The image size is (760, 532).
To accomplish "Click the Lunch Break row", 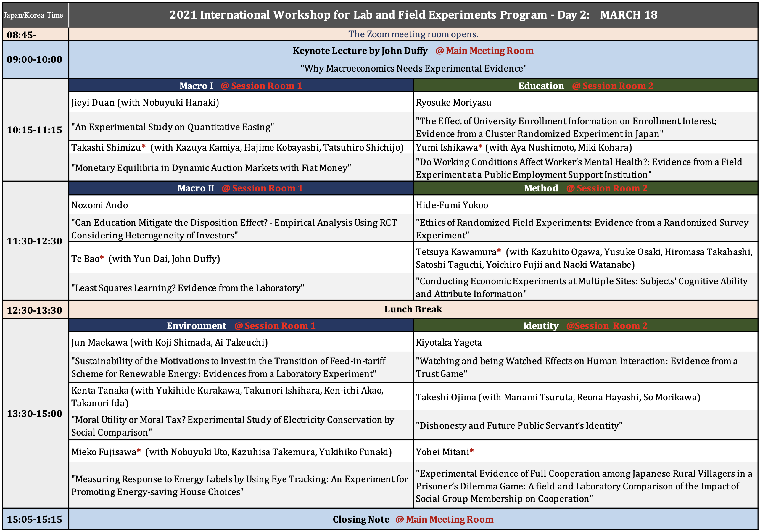I will (413, 309).
